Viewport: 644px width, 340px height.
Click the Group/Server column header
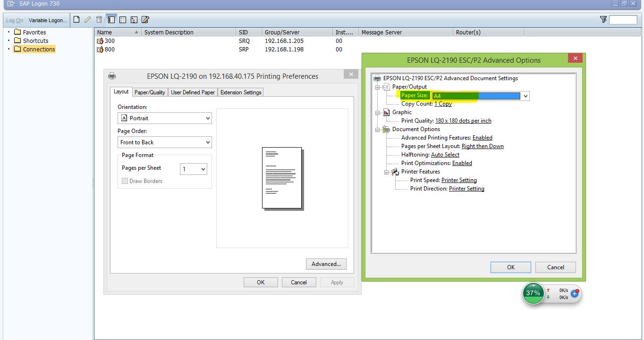pyautogui.click(x=297, y=32)
